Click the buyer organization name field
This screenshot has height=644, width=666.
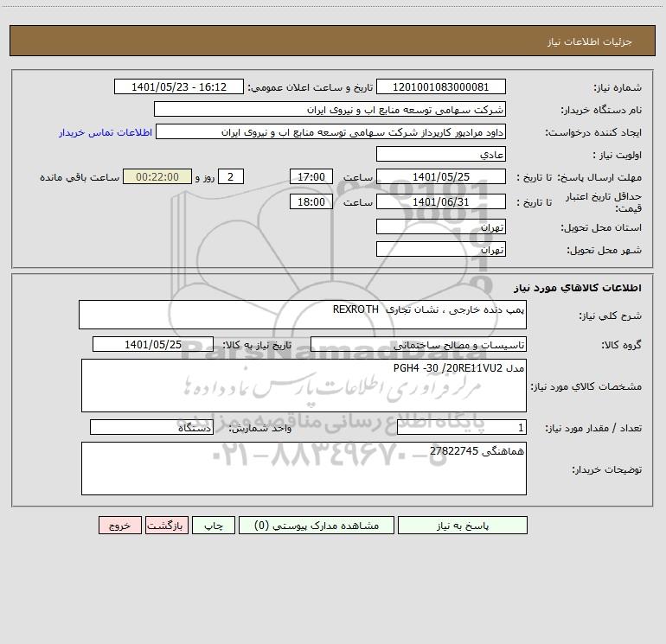pos(330,109)
